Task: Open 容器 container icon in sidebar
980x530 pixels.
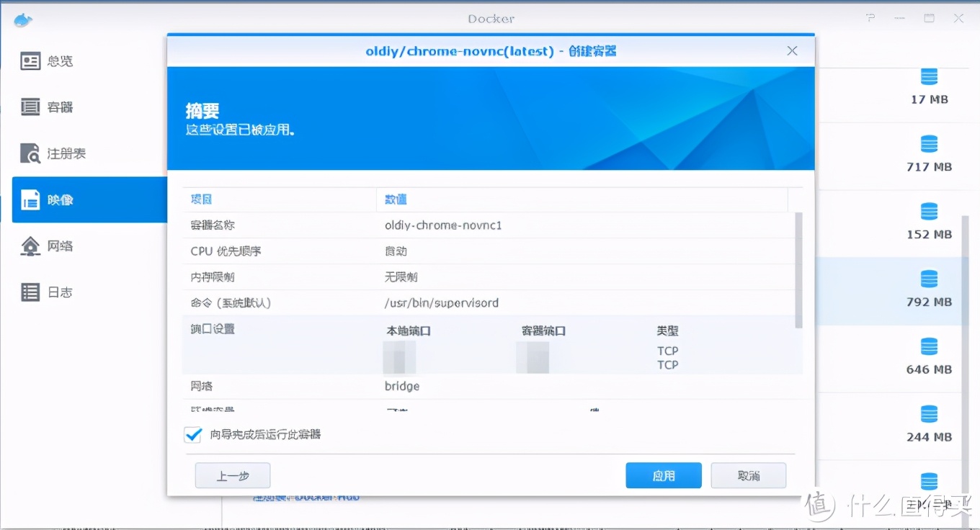Action: tap(30, 107)
